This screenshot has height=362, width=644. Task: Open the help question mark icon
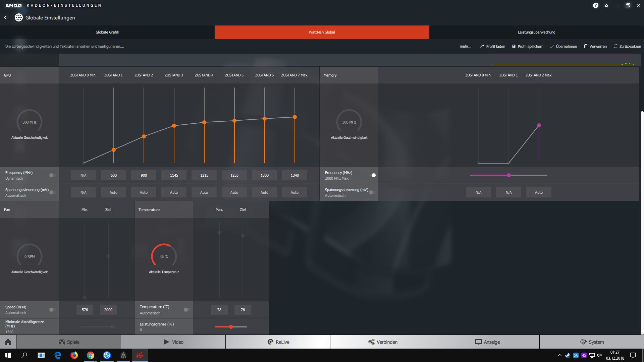(595, 5)
